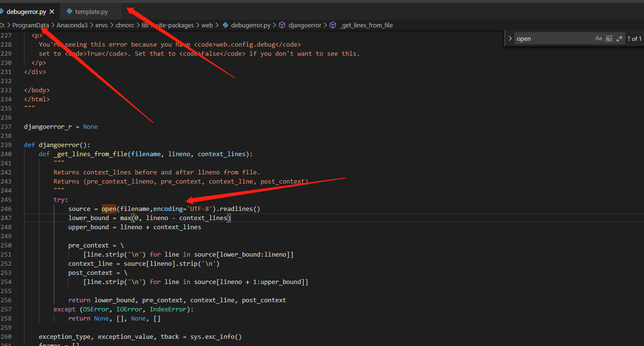
Task: Click the "</html>" tag on line 234
Action: coord(37,99)
